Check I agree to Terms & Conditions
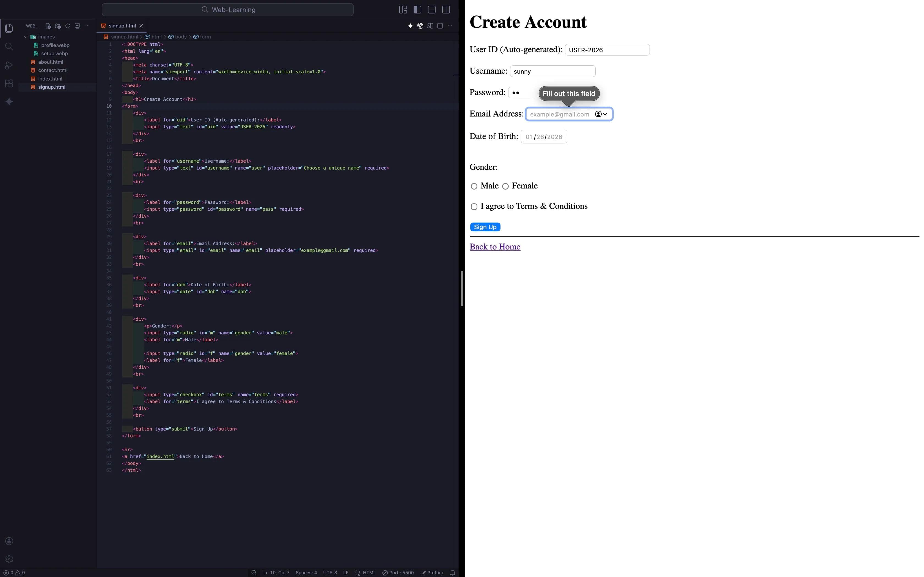The image size is (924, 577). click(474, 206)
